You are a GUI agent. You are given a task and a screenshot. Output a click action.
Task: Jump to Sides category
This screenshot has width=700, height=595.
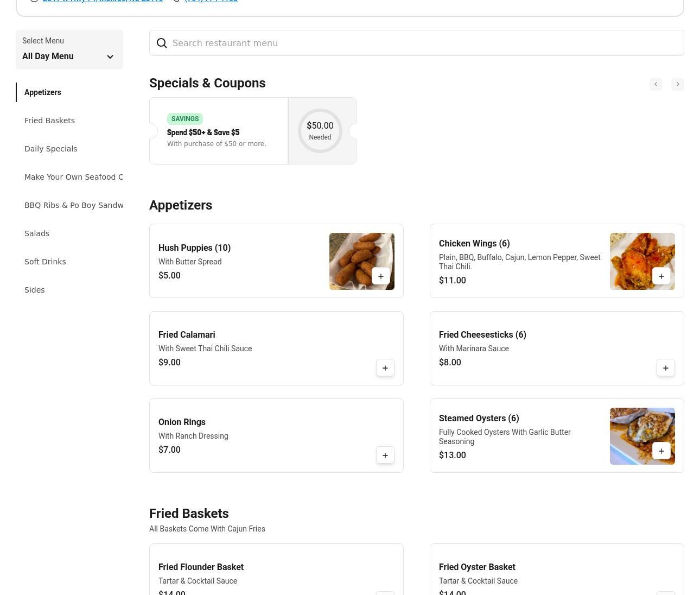(x=34, y=290)
